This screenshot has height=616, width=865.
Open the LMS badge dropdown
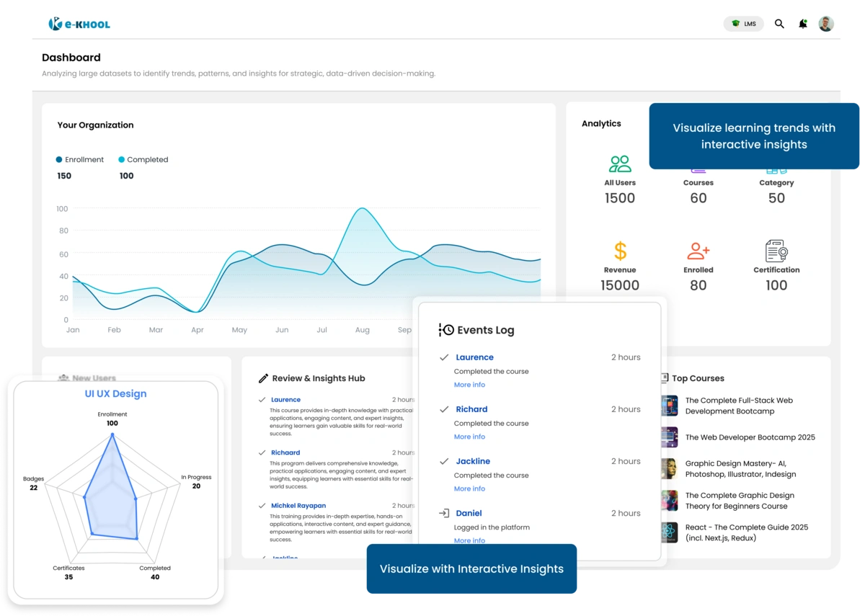tap(743, 23)
